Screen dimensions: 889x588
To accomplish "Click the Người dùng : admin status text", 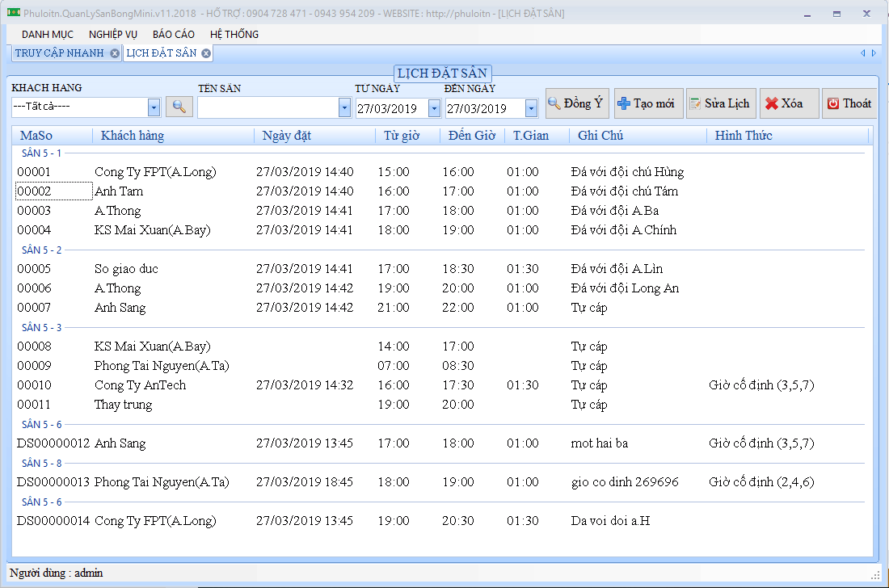I will point(56,573).
